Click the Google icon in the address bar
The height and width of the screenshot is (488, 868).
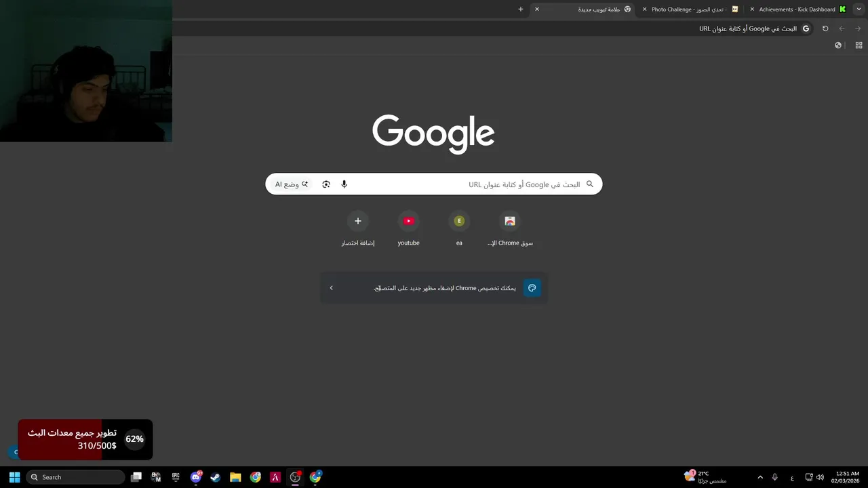[x=806, y=28]
